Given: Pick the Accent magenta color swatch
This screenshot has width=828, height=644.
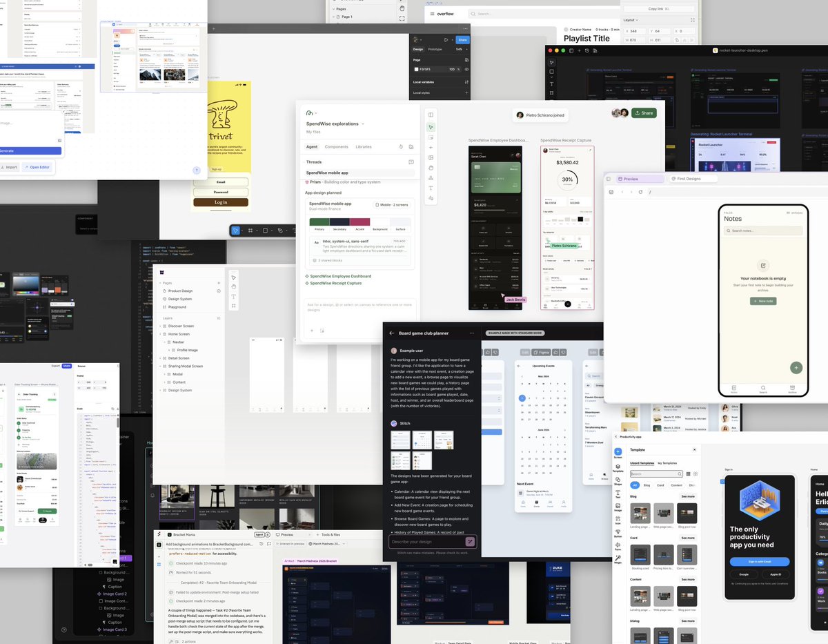Looking at the screenshot, I should coord(359,222).
